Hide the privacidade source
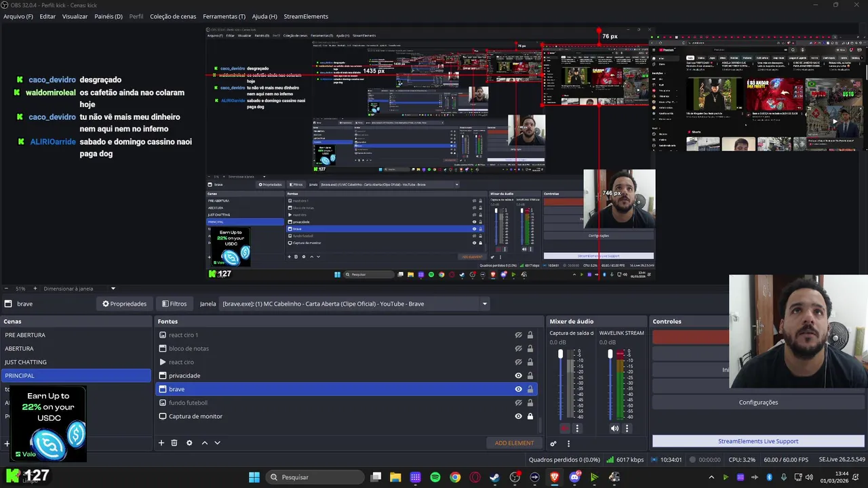The image size is (868, 488). 518,375
